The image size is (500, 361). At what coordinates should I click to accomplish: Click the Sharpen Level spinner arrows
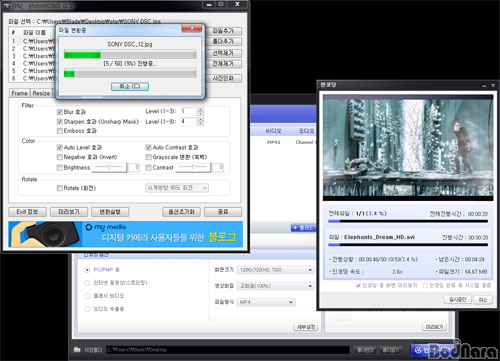[200, 122]
